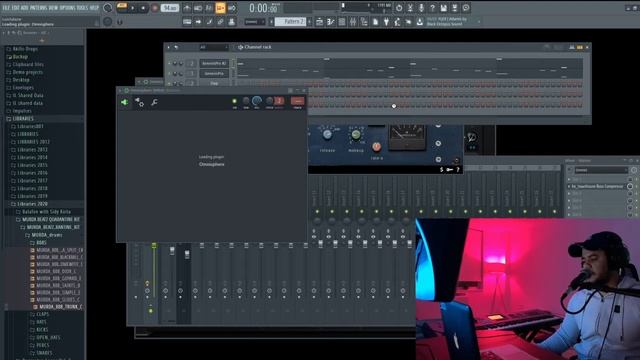Expand the Demo projects folder

(27, 72)
